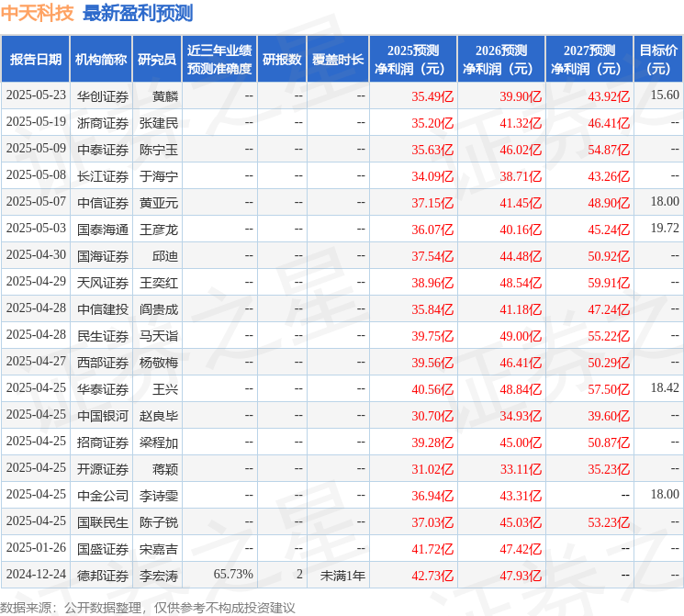Click the 40.56亿 profit value
Screen dimensions: 684x616
pyautogui.click(x=432, y=389)
